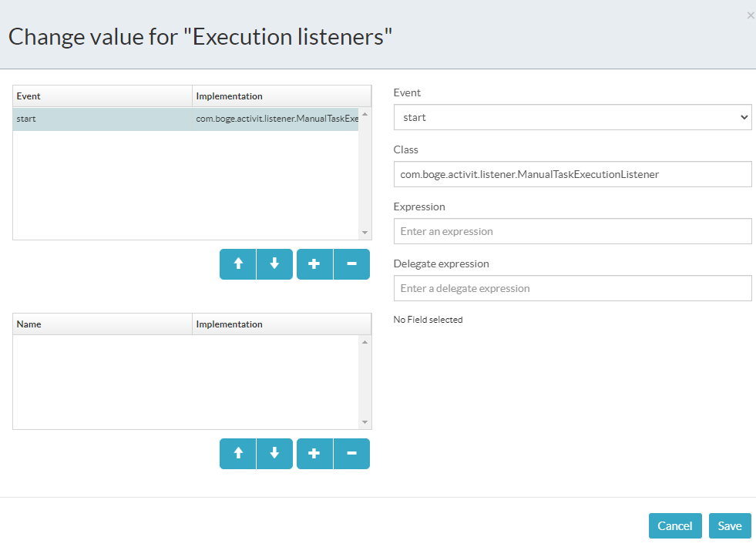Screen dimensions: 756x547
Task: Cancel the execution listeners dialog
Action: (x=675, y=526)
